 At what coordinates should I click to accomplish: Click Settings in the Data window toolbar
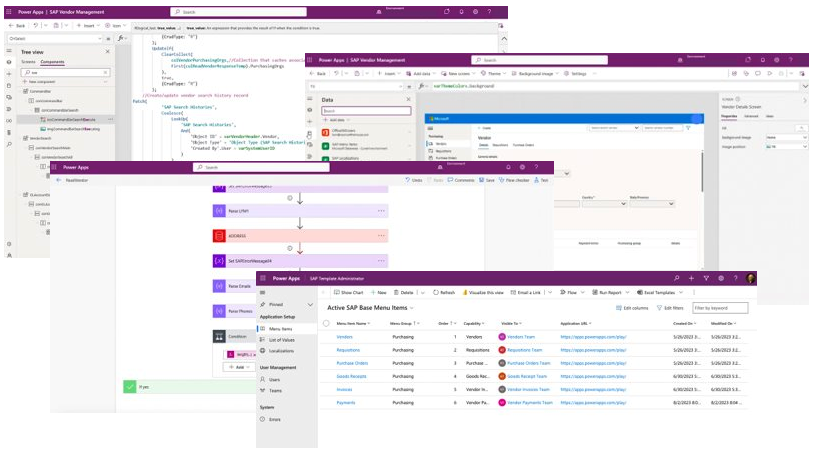tap(575, 74)
